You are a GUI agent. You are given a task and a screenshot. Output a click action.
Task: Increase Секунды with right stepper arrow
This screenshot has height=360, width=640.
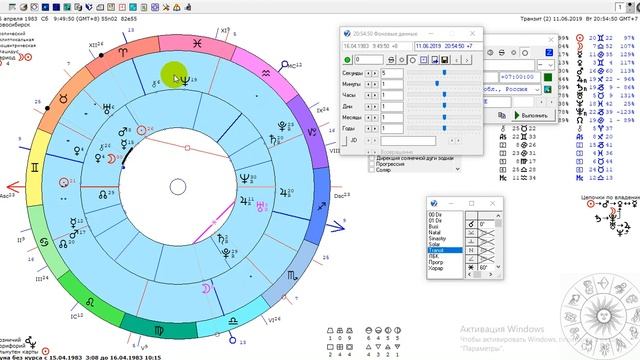tap(375, 73)
